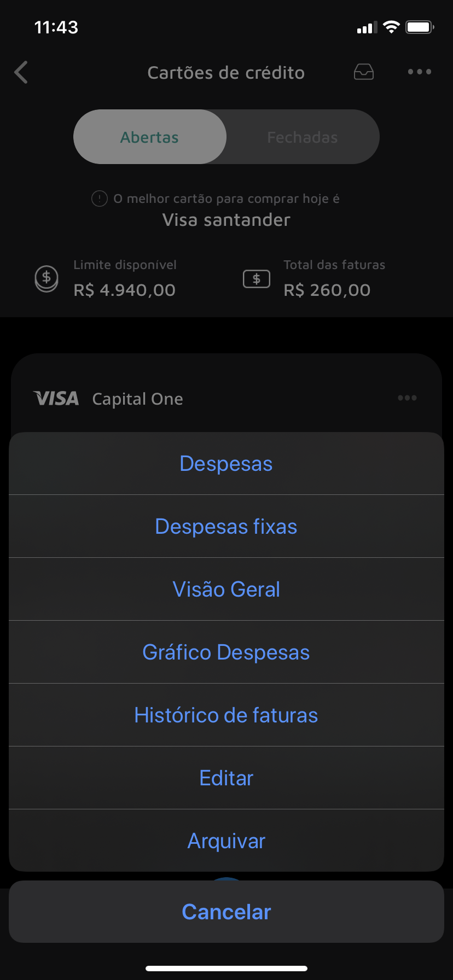This screenshot has height=980, width=453.
Task: Tap the Capital One card options dots
Action: tap(407, 398)
